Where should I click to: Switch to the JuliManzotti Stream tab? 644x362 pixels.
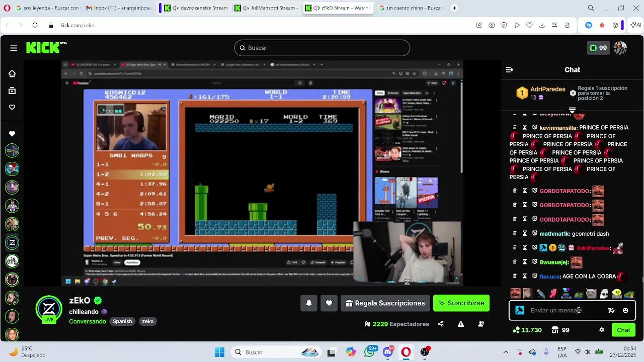pos(267,8)
